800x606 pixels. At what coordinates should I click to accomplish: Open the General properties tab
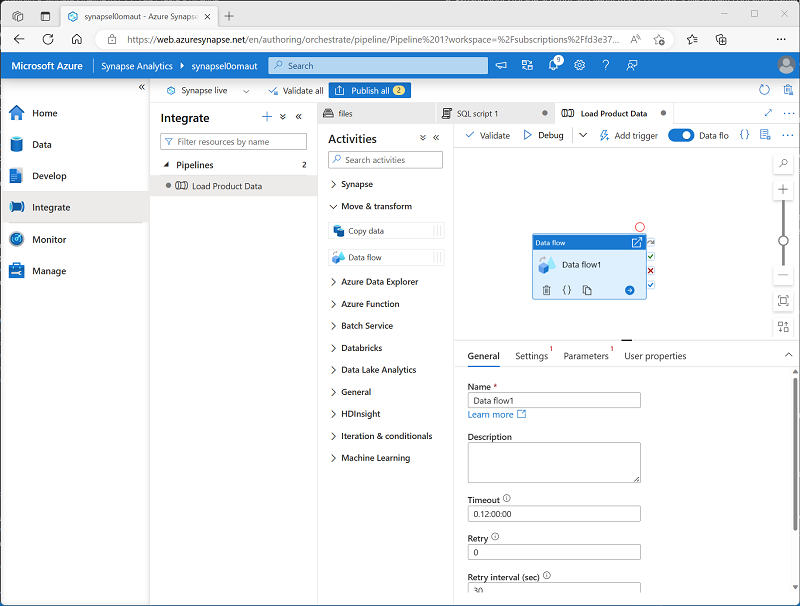coord(483,356)
